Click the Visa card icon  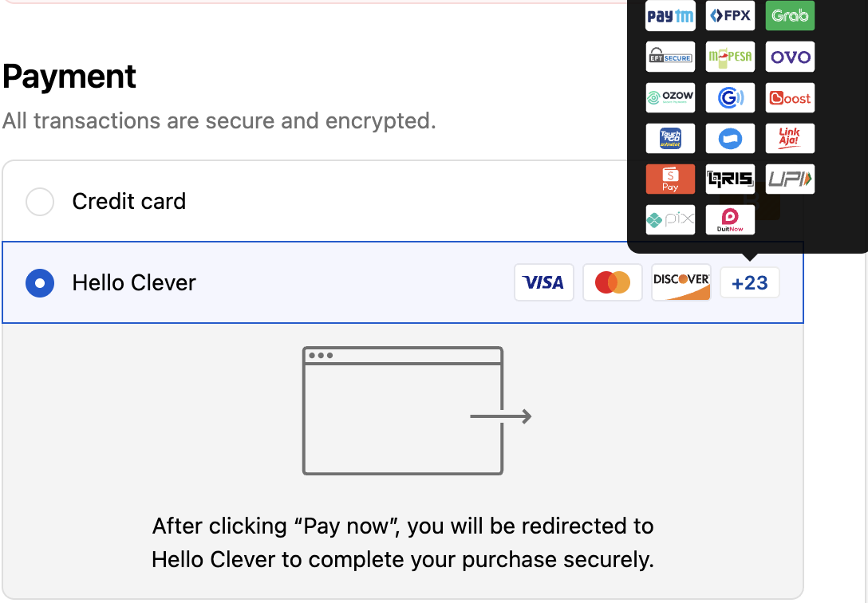pyautogui.click(x=543, y=282)
